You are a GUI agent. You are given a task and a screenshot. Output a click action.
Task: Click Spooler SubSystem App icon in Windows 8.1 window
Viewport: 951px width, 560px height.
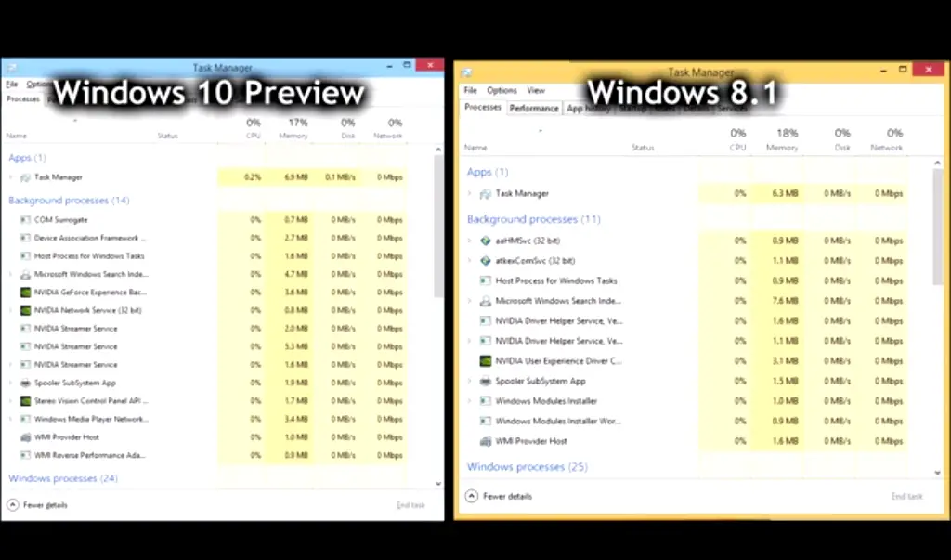pos(485,382)
